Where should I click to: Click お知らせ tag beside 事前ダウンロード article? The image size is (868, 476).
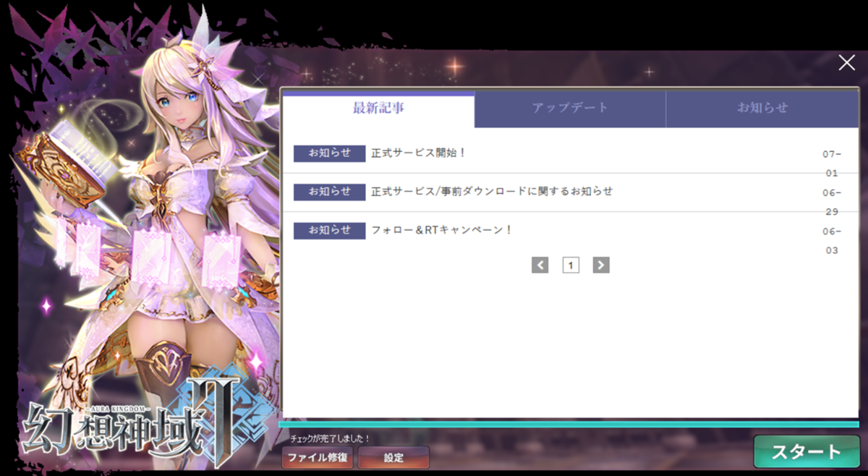coord(329,192)
